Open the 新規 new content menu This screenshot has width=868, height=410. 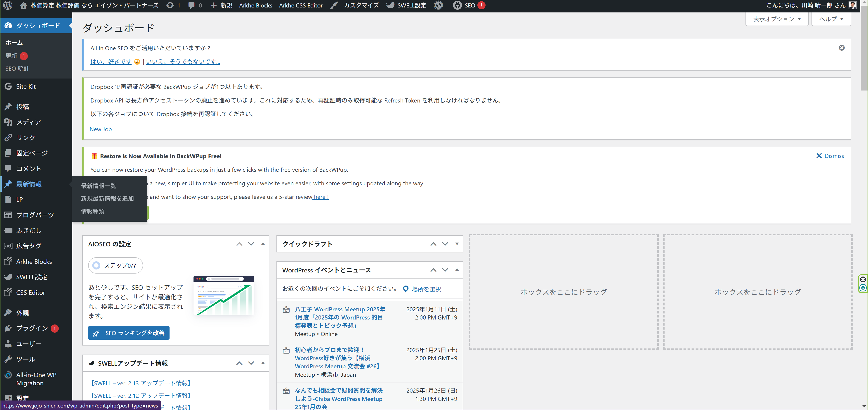(x=221, y=5)
